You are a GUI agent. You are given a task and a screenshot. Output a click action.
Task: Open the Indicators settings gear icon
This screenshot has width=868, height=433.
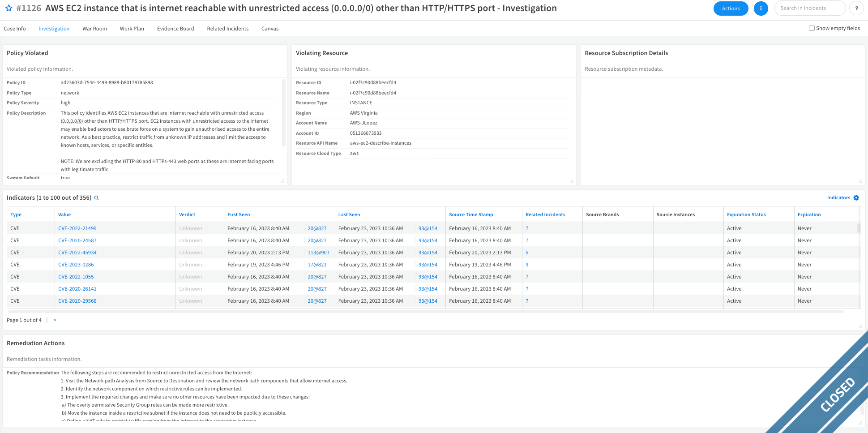pyautogui.click(x=856, y=198)
